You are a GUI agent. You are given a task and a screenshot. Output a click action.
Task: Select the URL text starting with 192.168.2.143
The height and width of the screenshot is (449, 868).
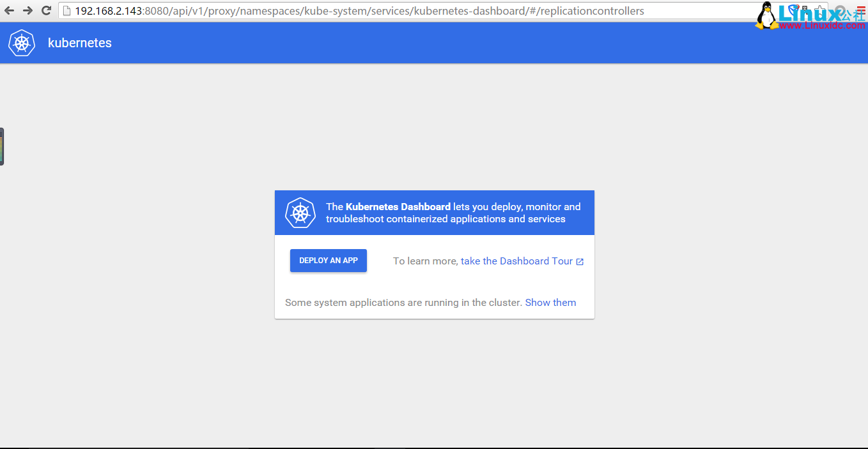(x=107, y=10)
